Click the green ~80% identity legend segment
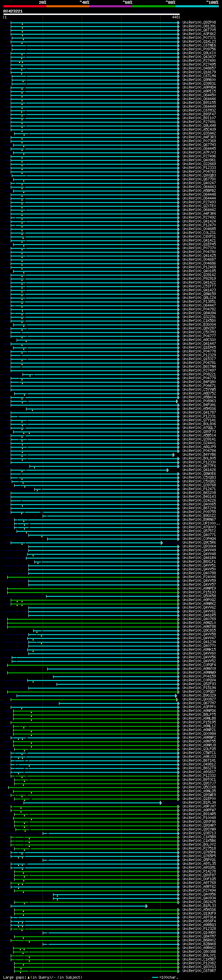Image resolution: width=222 pixels, height=980 pixels. pyautogui.click(x=154, y=6)
